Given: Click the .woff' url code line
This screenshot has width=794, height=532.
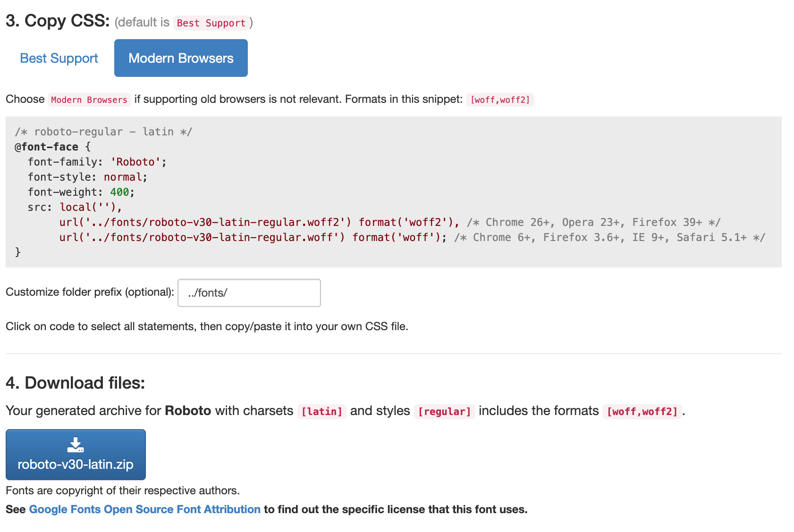Looking at the screenshot, I should [253, 237].
